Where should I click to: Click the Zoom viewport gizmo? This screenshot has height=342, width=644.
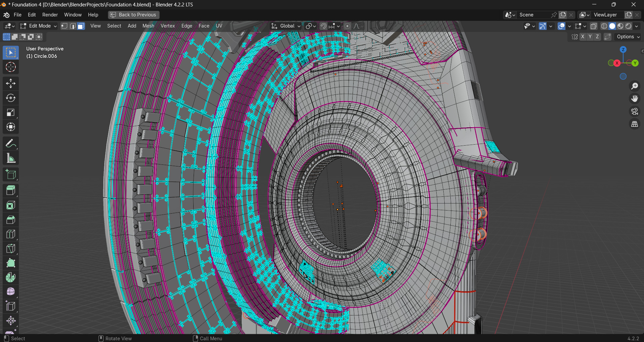[635, 86]
